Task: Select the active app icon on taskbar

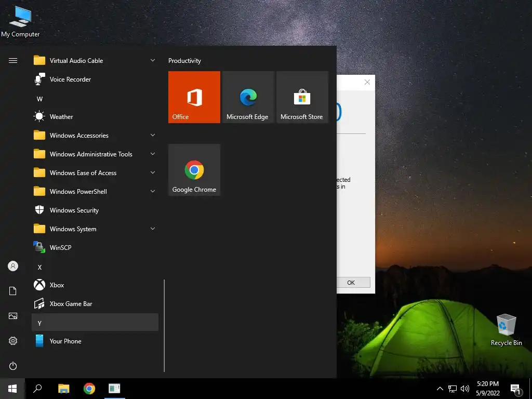Action: click(x=114, y=389)
